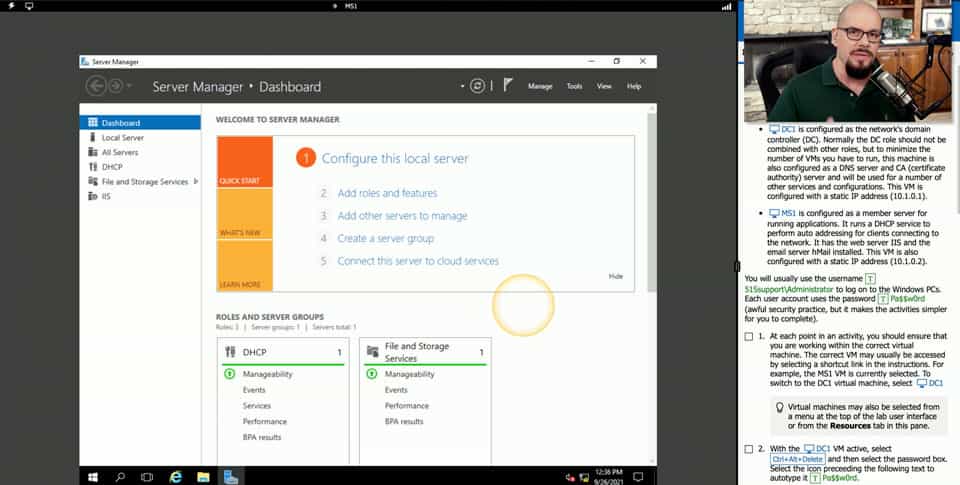Open File Explorer from the taskbar
960x485 pixels.
(x=203, y=476)
